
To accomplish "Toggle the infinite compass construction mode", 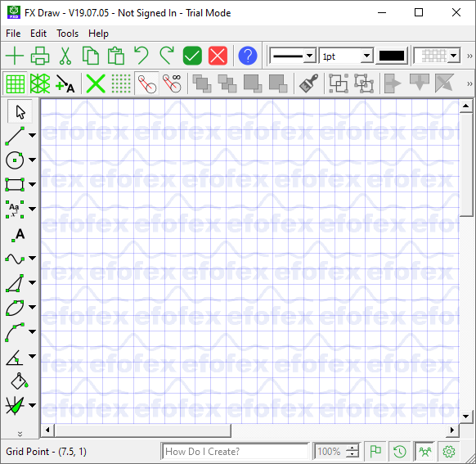I will pyautogui.click(x=172, y=83).
